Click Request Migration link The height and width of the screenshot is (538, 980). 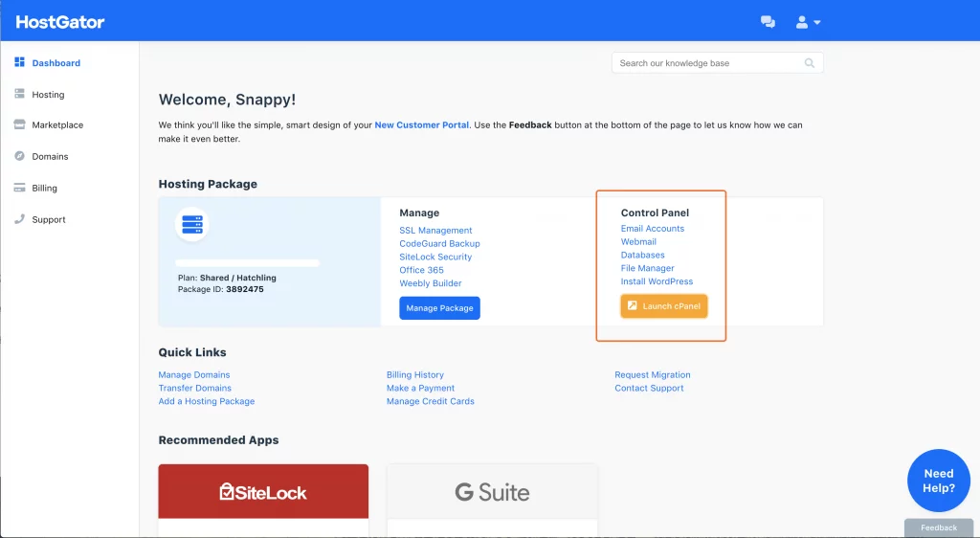coord(653,375)
